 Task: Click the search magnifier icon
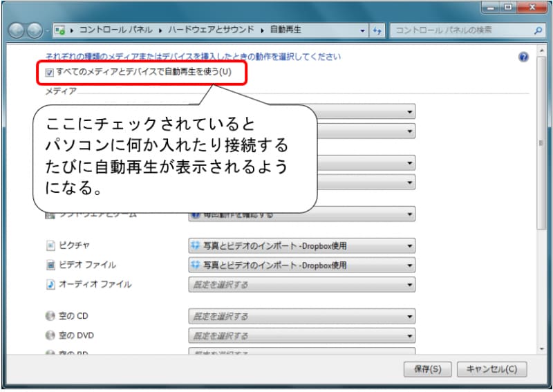point(538,30)
